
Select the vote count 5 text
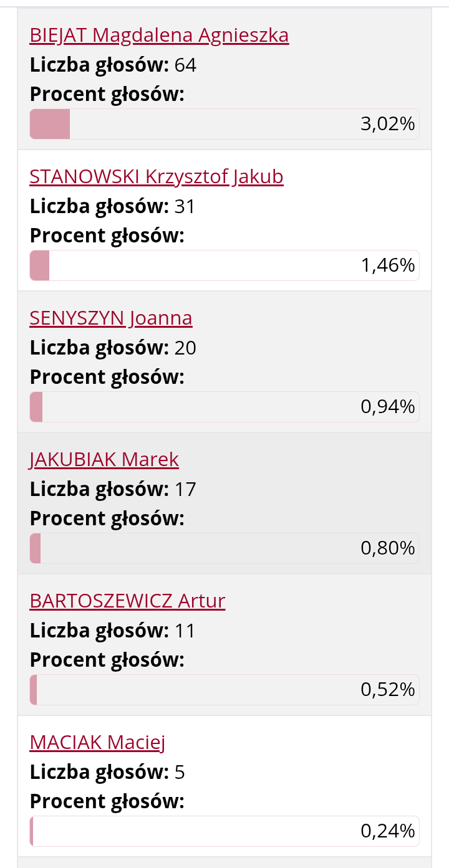(180, 772)
